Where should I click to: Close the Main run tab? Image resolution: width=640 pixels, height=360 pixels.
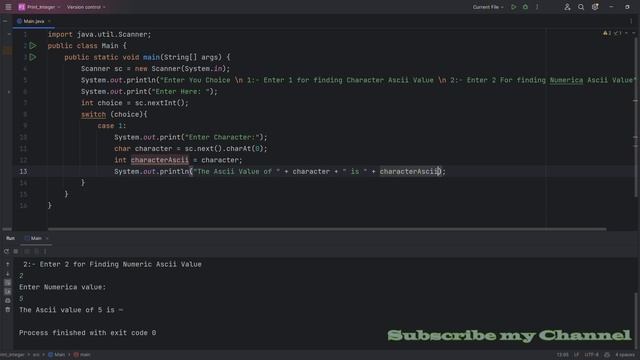point(47,238)
